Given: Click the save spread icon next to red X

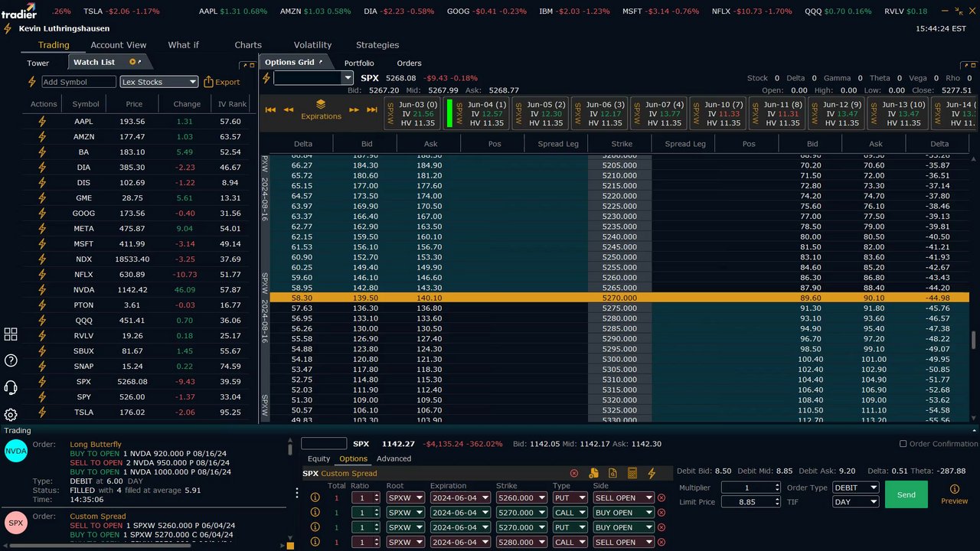Looking at the screenshot, I should (x=593, y=474).
